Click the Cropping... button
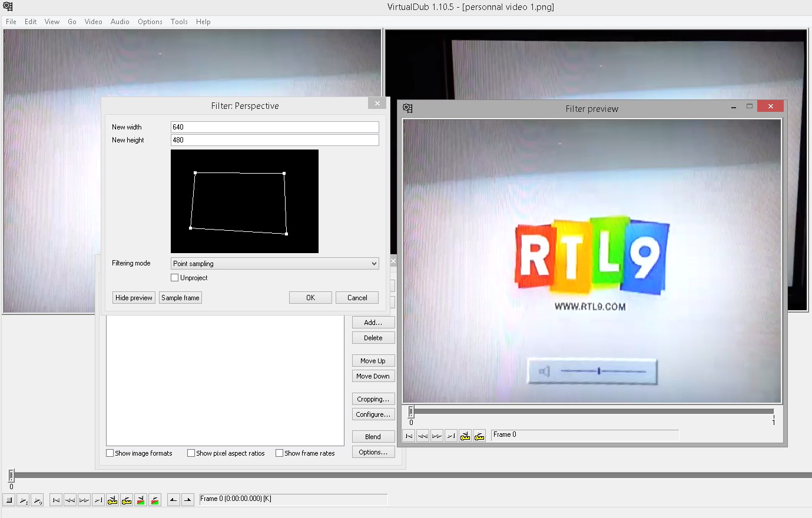This screenshot has height=518, width=812. pyautogui.click(x=373, y=399)
